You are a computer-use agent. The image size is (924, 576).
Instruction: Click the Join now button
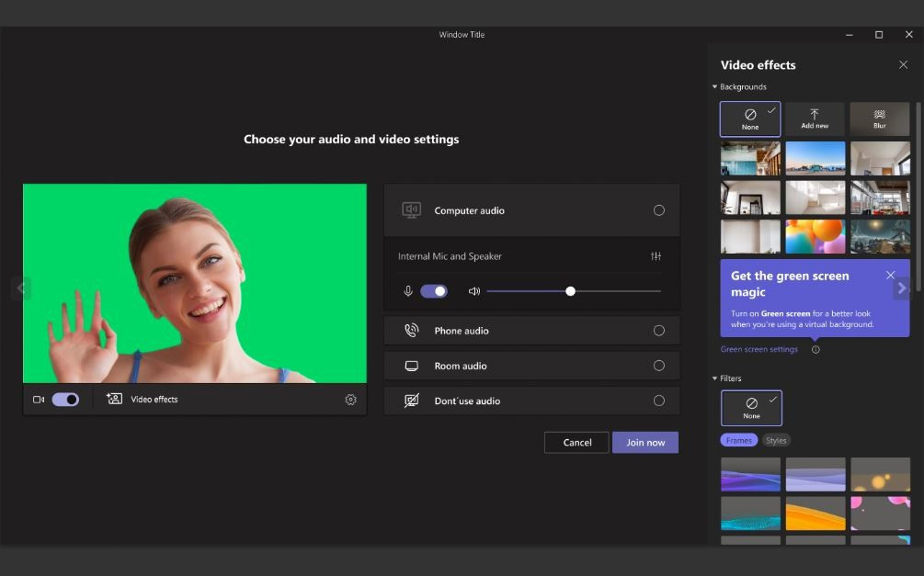pyautogui.click(x=645, y=442)
